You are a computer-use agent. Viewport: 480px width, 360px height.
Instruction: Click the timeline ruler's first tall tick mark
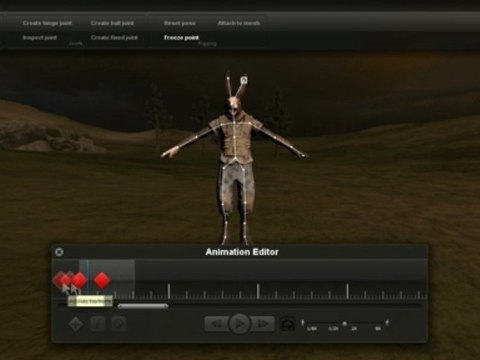(169, 291)
